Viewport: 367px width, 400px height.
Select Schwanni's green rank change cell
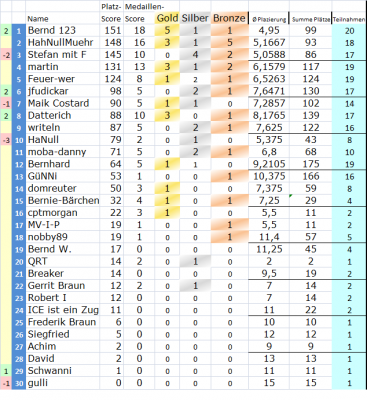(6, 371)
